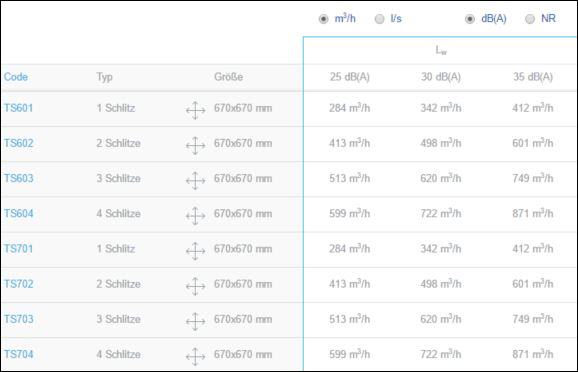
Task: Open the TS702 product code link
Action: (x=18, y=284)
